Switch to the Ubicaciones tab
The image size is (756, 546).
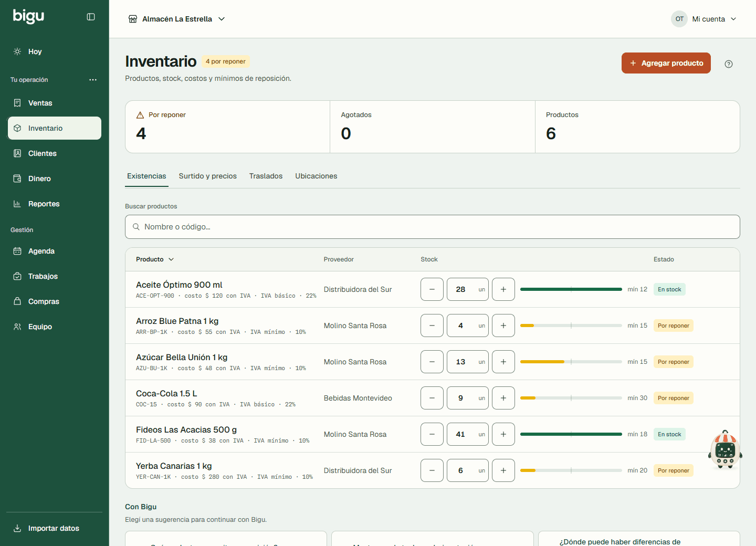[316, 176]
